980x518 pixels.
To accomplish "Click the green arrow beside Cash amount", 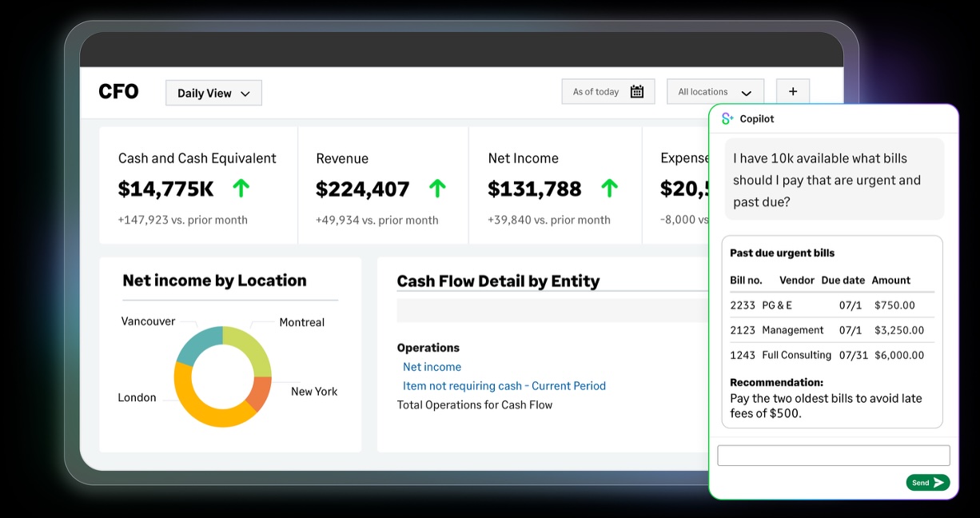I will 241,189.
